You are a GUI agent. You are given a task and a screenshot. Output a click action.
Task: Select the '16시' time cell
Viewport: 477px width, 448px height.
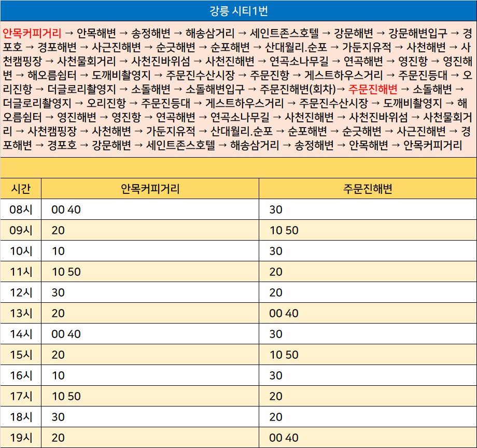(21, 375)
